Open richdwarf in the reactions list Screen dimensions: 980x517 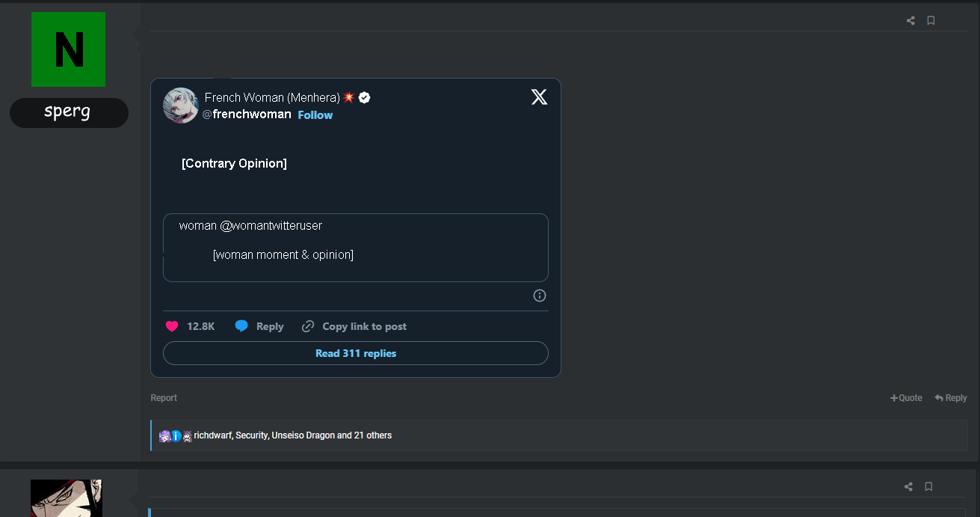(213, 435)
